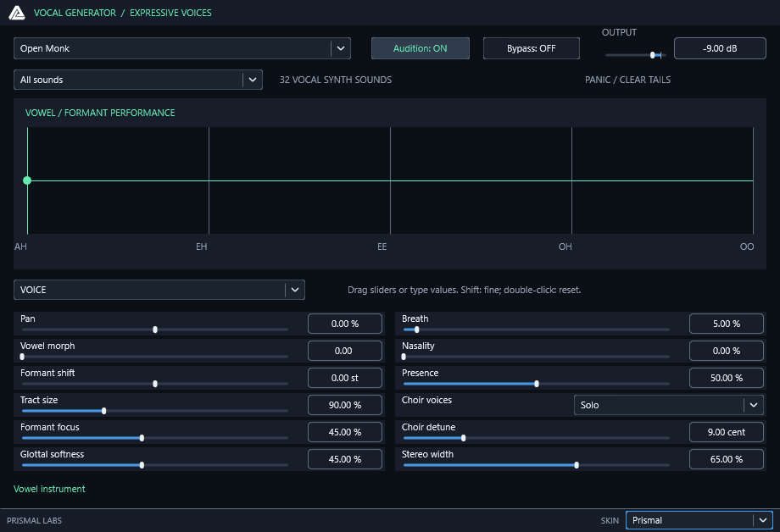Click the Vowel morph slider handle
The height and width of the screenshot is (532, 780).
tap(22, 357)
